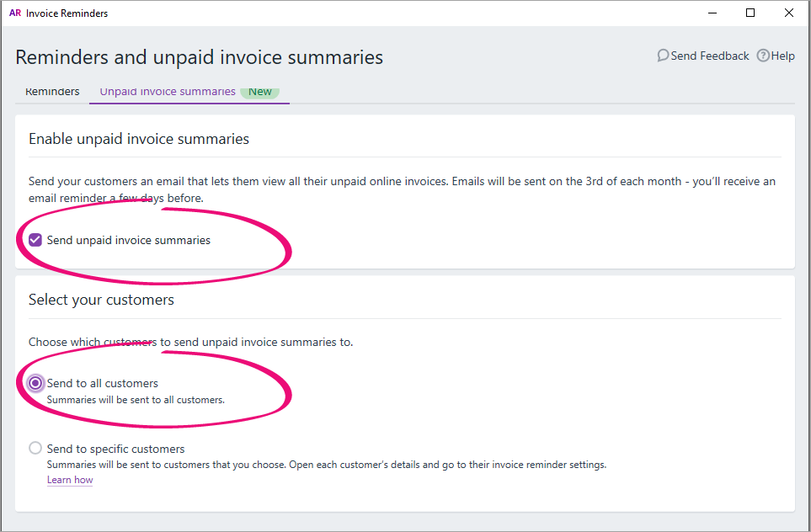Click the 'Send unpaid invoice summaries' label text

129,240
